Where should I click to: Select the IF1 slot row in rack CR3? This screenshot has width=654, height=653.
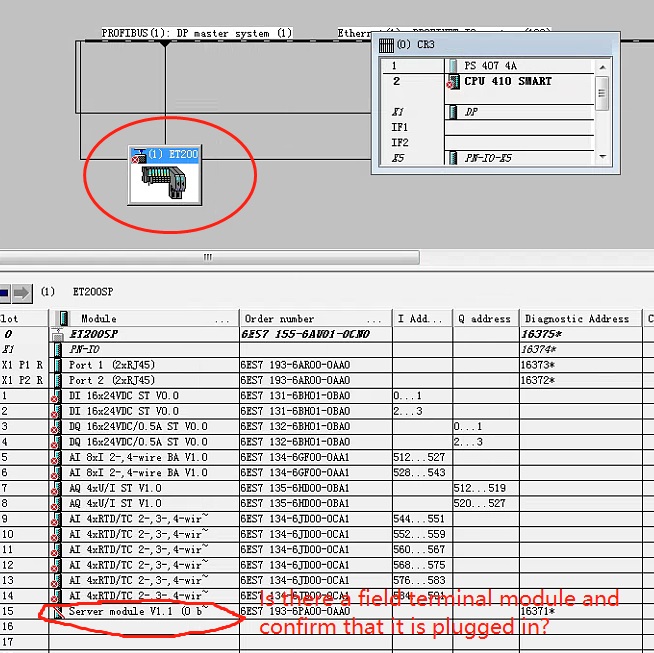(488, 127)
